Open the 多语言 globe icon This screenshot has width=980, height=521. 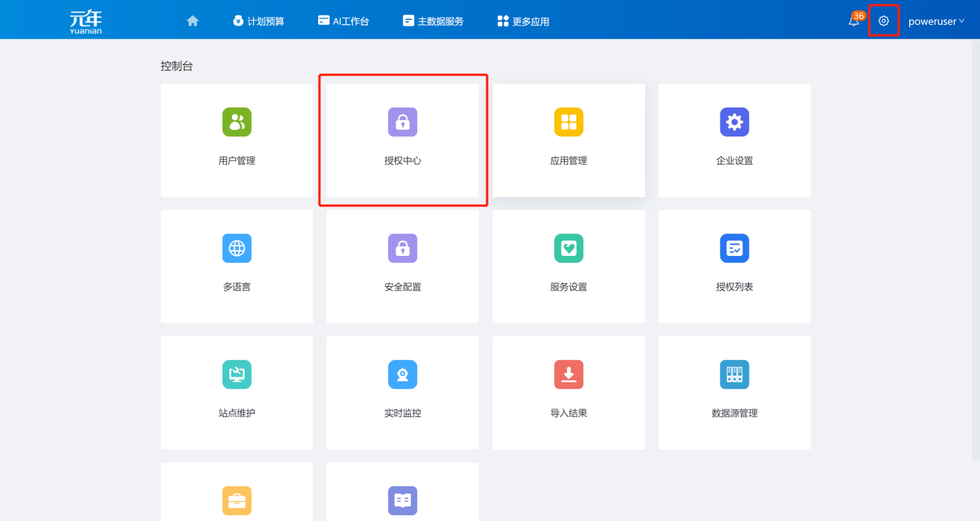[237, 248]
